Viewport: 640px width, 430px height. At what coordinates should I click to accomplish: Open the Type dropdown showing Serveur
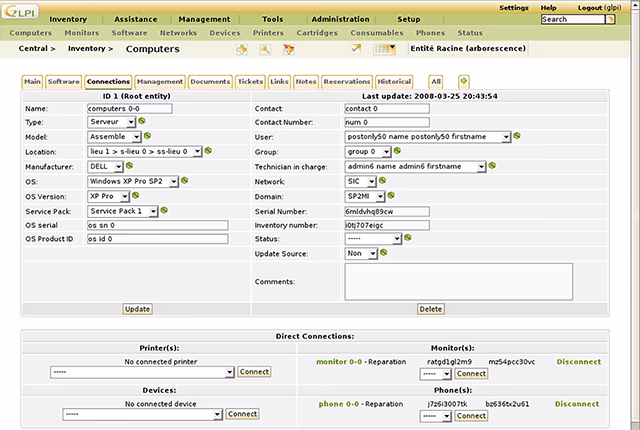click(x=111, y=122)
